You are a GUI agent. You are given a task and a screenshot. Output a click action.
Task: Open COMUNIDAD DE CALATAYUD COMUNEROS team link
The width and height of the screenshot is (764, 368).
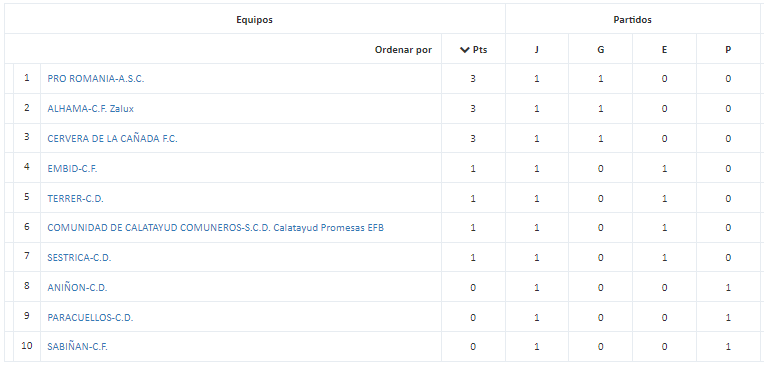[x=215, y=228]
